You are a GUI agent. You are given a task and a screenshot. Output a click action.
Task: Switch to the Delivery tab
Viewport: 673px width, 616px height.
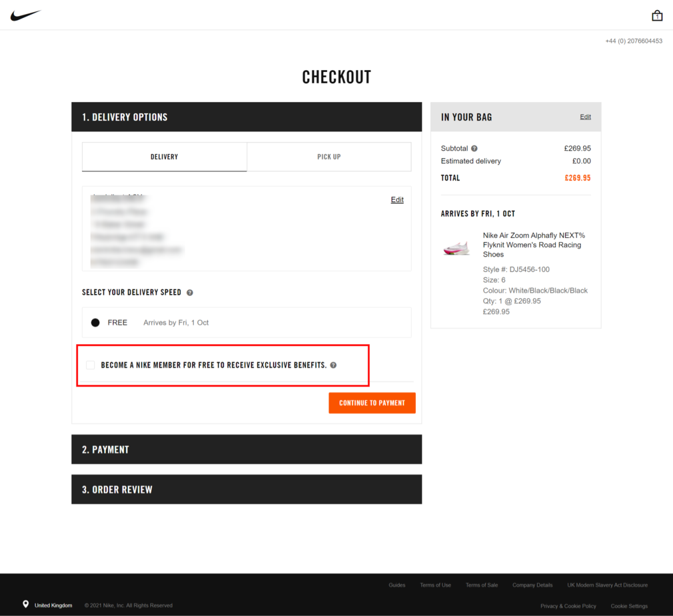pos(165,157)
